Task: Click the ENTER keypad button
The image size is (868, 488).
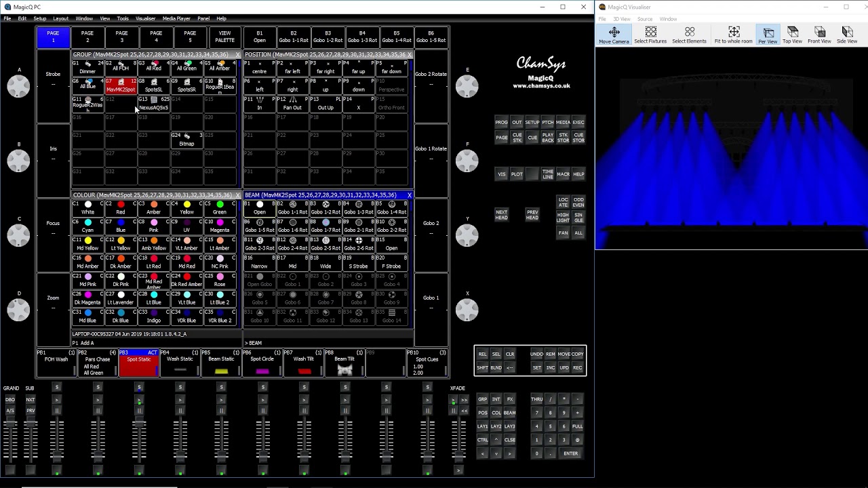Action: 570,453
